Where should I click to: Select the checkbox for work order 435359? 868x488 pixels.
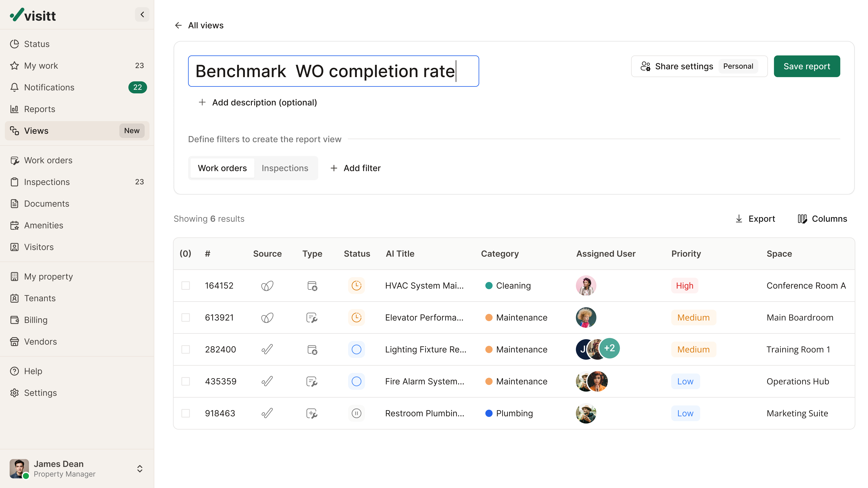[x=186, y=382]
